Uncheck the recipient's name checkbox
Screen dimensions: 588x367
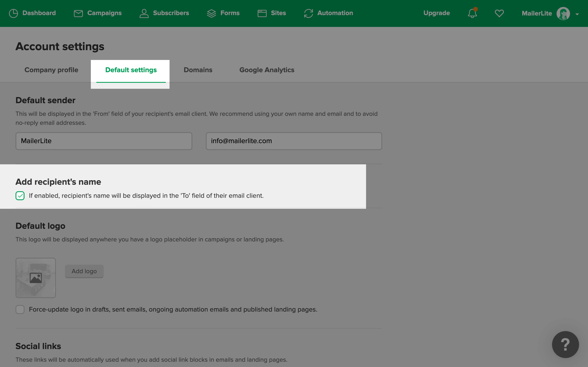(x=20, y=196)
